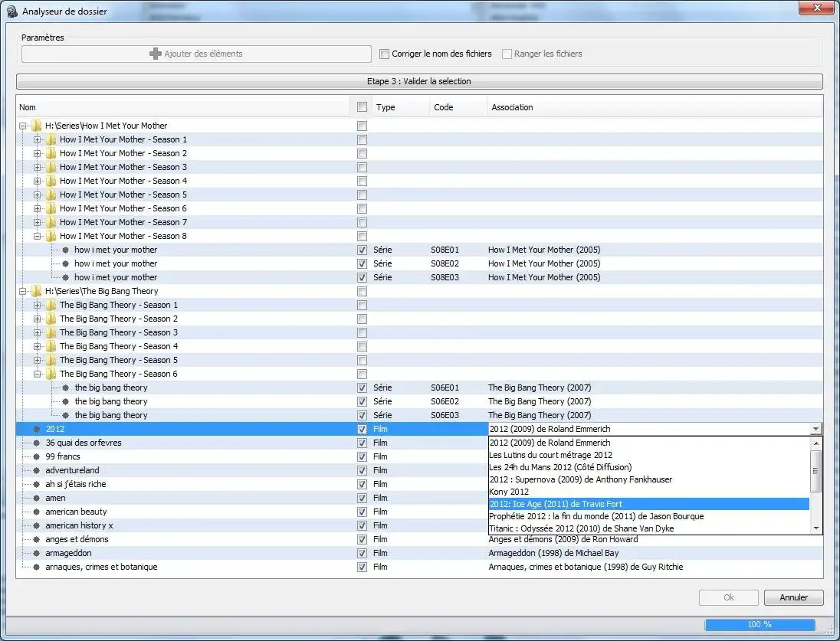Uncheck the checkbox for 99 francs
The width and height of the screenshot is (840, 641).
click(x=362, y=456)
